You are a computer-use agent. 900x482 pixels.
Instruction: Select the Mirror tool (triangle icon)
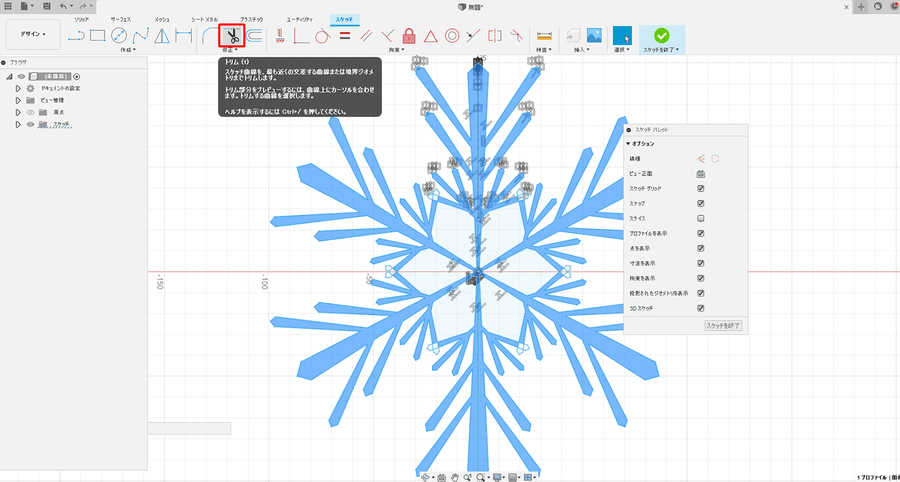click(163, 36)
